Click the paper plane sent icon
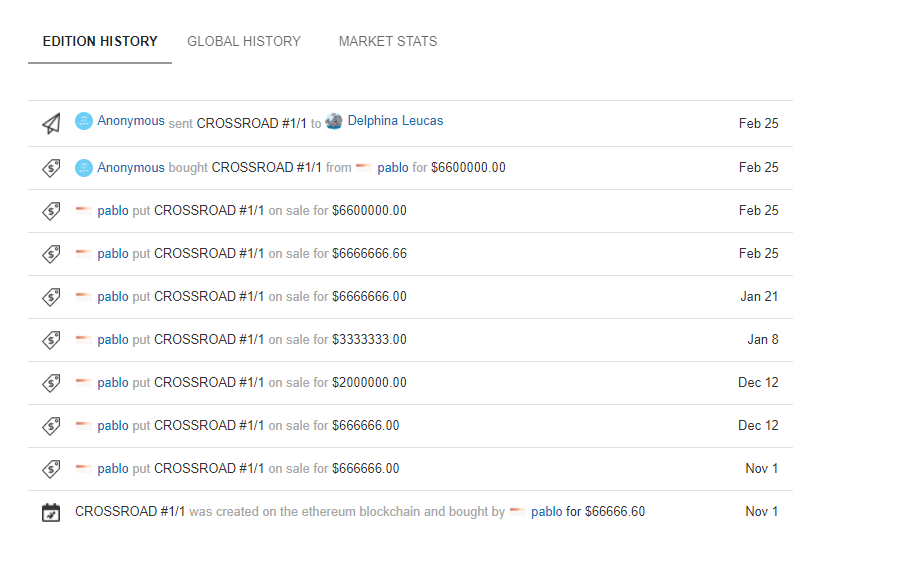This screenshot has height=568, width=900. pyautogui.click(x=51, y=123)
